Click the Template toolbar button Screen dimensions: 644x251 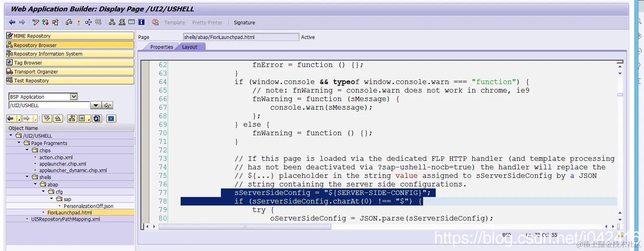(175, 23)
